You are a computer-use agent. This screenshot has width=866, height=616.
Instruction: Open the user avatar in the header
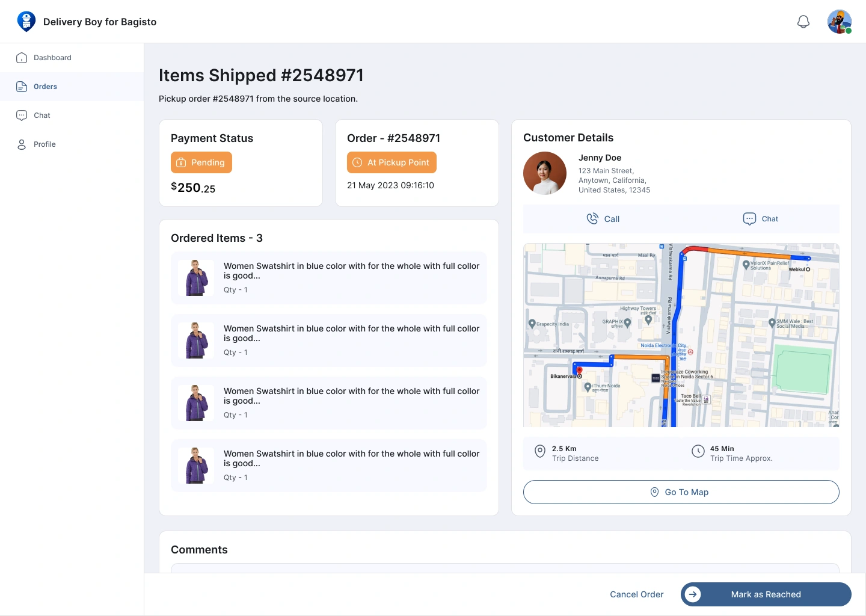[x=840, y=22]
